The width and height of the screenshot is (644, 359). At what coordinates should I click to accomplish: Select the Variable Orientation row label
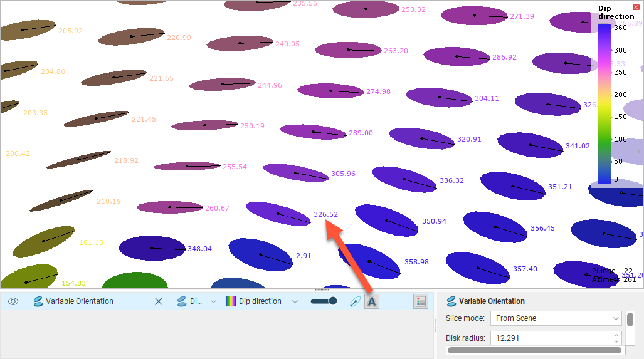coord(79,301)
